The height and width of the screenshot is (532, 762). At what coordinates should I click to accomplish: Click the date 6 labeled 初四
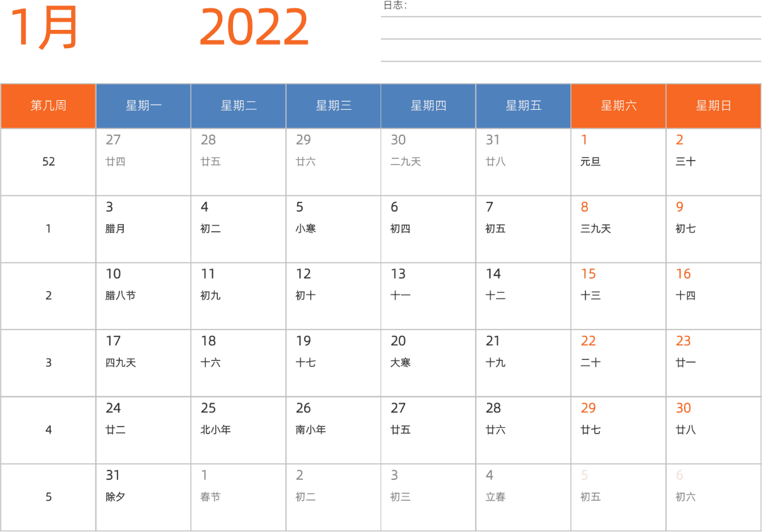429,229
